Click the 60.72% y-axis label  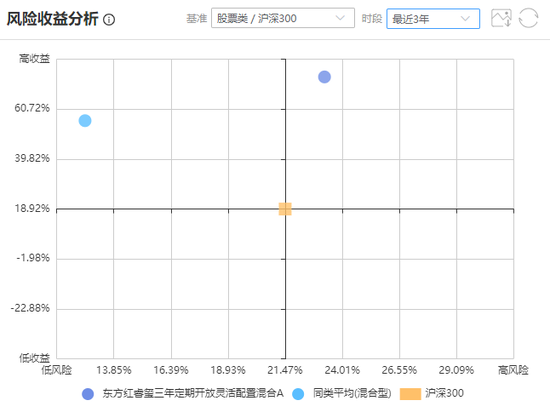click(x=32, y=108)
